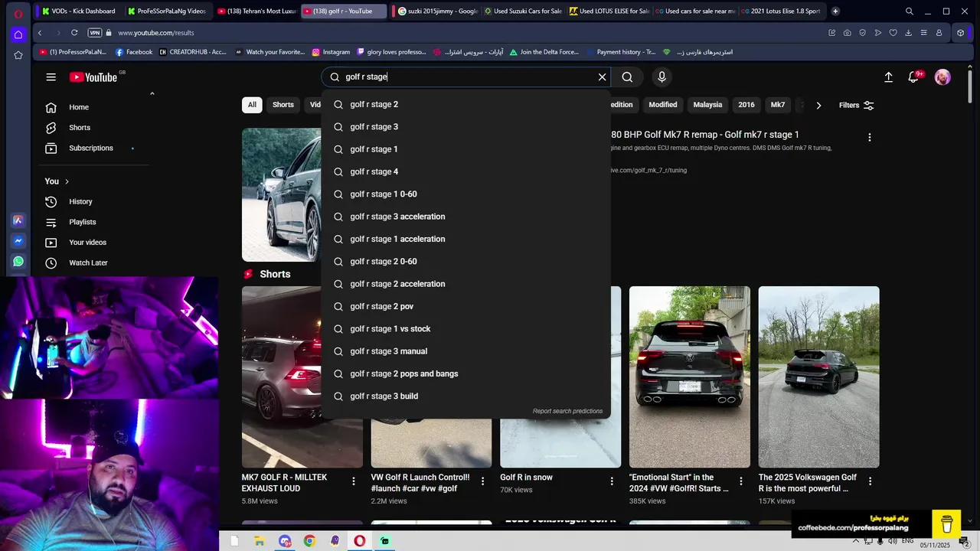Viewport: 980px width, 551px height.
Task: Select the Shorts filter chip
Action: (283, 105)
